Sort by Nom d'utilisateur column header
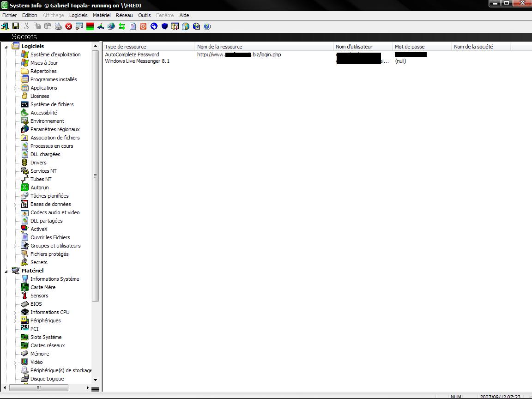532x399 pixels. [354, 47]
